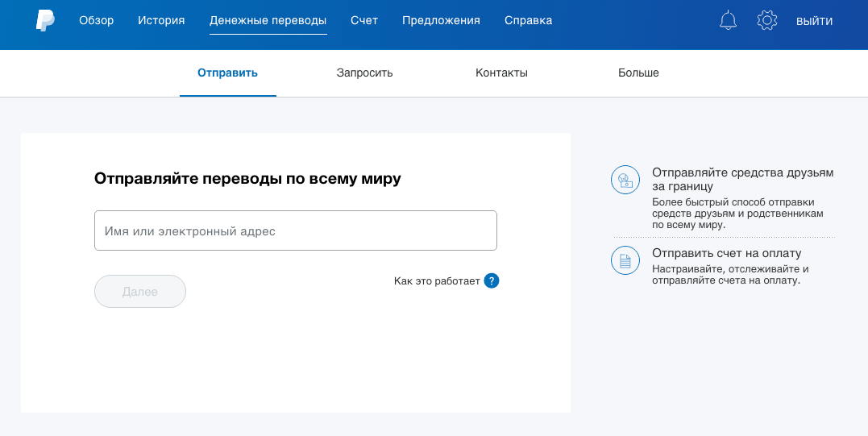The image size is (868, 436).
Task: Click the send money abroad icon
Action: tap(625, 179)
